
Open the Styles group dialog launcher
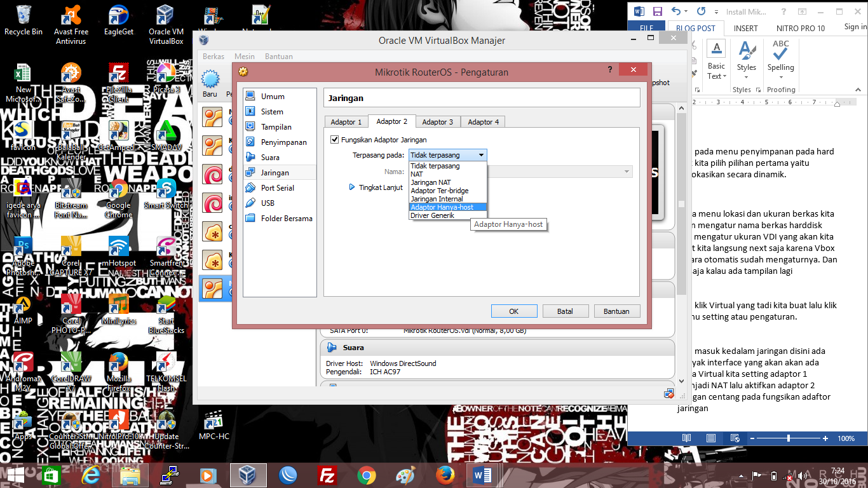(x=758, y=90)
